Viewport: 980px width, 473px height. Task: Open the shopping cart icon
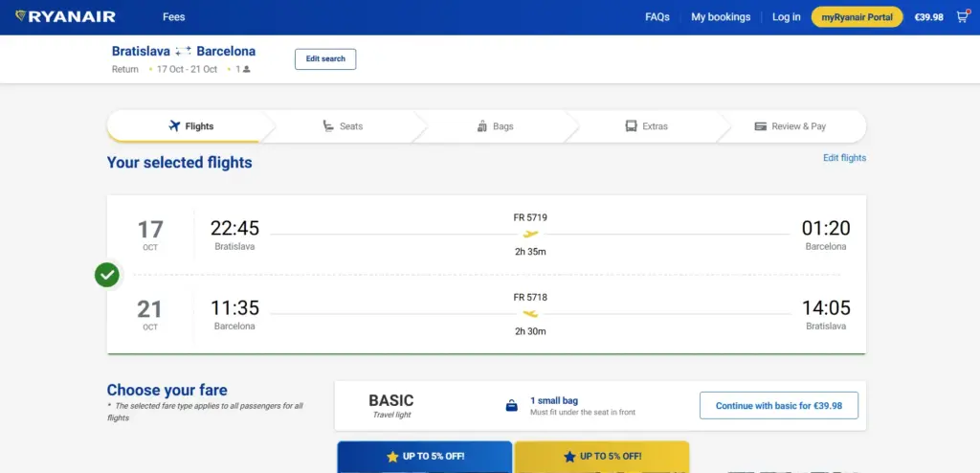click(x=963, y=17)
